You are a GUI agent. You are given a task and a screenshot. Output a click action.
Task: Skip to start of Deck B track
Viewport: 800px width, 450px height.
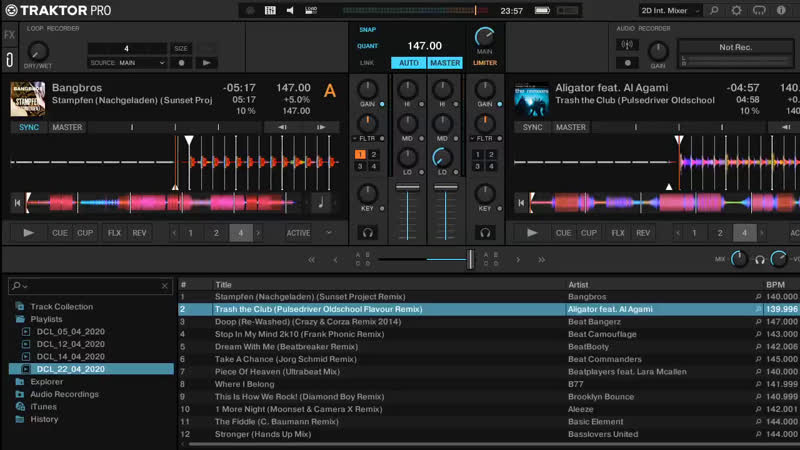(x=521, y=203)
